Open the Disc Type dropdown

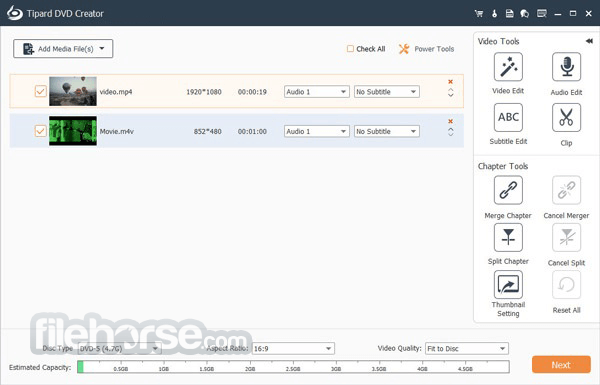[119, 349]
